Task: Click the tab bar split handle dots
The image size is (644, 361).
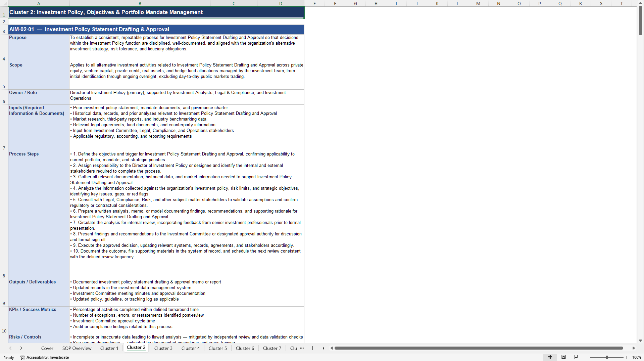Action: click(x=324, y=348)
